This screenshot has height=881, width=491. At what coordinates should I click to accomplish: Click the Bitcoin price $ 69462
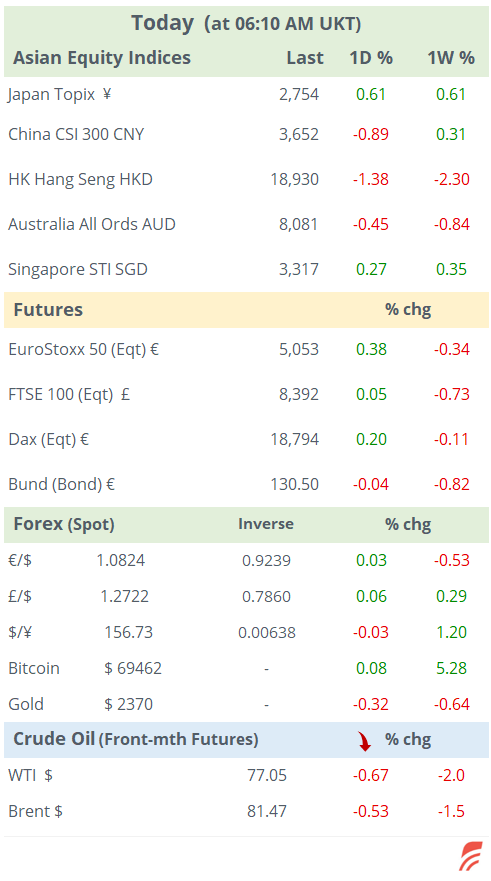point(133,668)
